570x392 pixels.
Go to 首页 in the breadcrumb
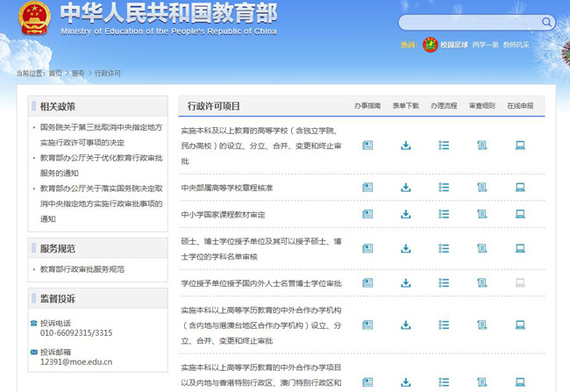[55, 74]
